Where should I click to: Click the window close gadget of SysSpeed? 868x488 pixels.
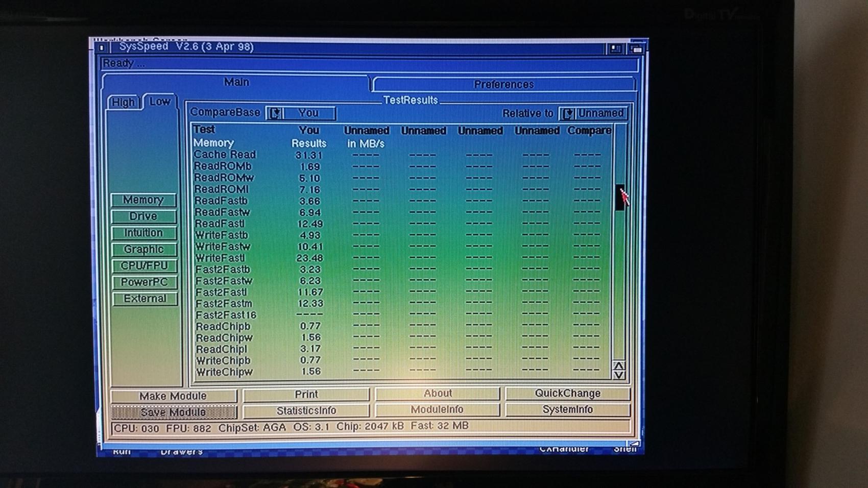point(101,47)
